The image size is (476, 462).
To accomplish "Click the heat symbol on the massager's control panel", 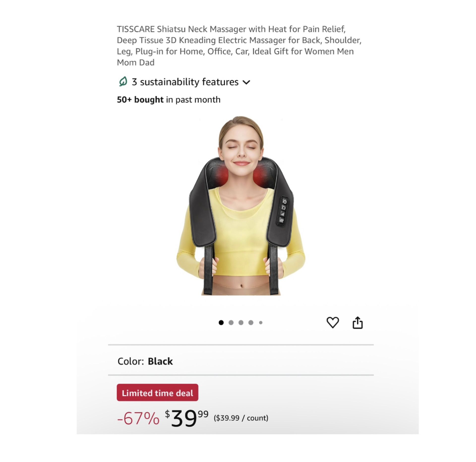I will click(281, 220).
